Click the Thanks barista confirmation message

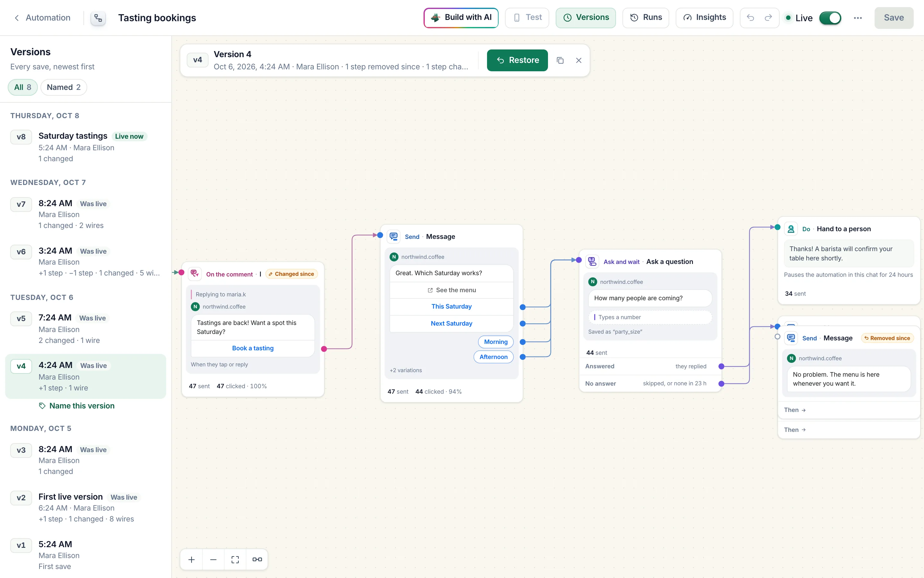coord(849,253)
